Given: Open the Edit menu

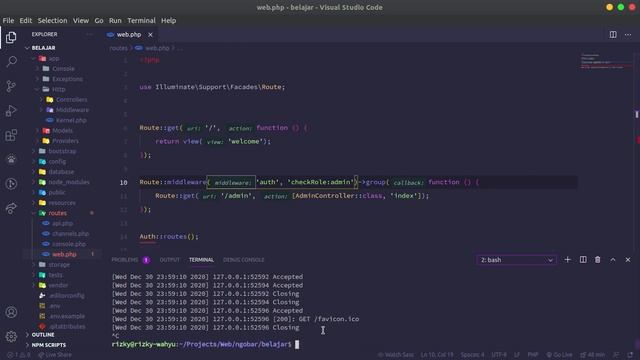Looking at the screenshot, I should pyautogui.click(x=25, y=20).
